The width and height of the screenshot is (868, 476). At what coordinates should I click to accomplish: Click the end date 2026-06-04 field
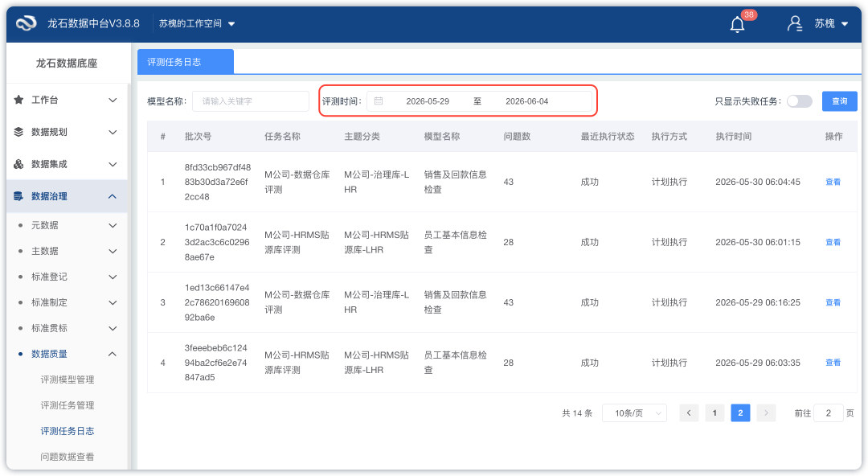527,101
